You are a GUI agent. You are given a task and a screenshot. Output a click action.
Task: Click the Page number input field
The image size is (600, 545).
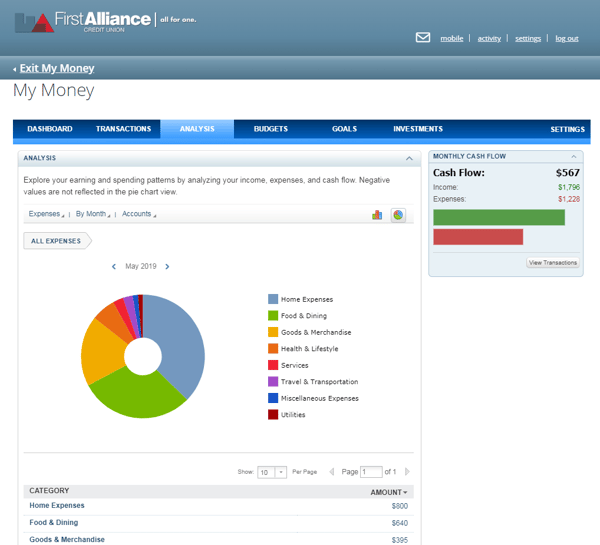tap(371, 472)
